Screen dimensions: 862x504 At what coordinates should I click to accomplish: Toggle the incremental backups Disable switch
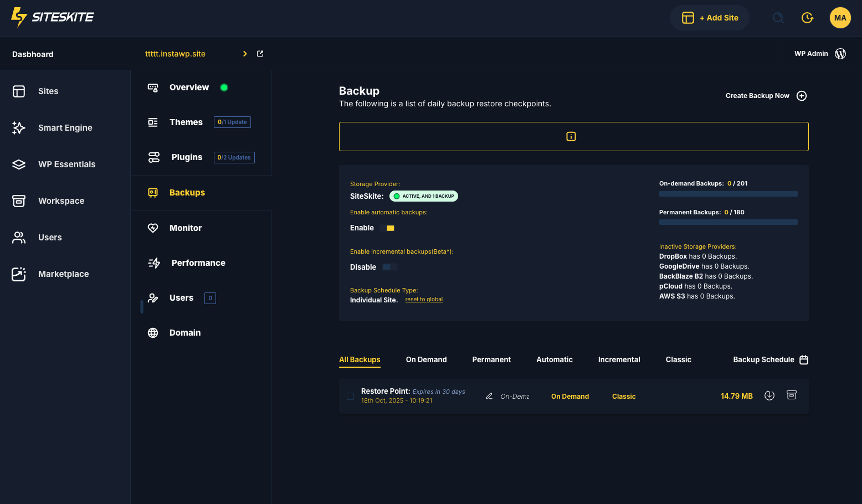389,268
